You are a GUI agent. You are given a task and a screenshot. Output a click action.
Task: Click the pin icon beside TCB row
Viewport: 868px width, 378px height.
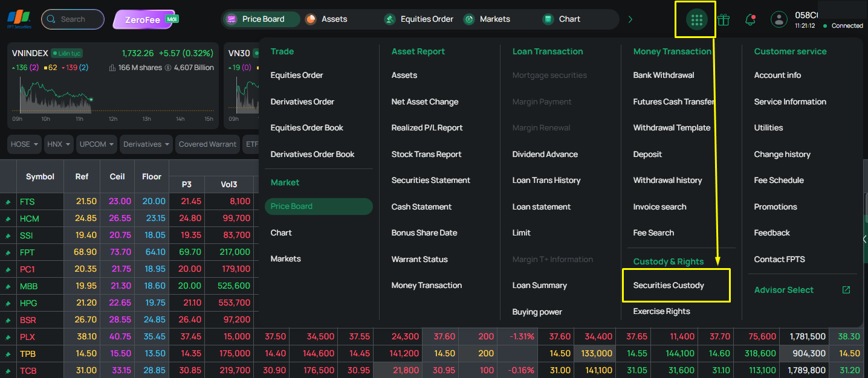coord(8,370)
